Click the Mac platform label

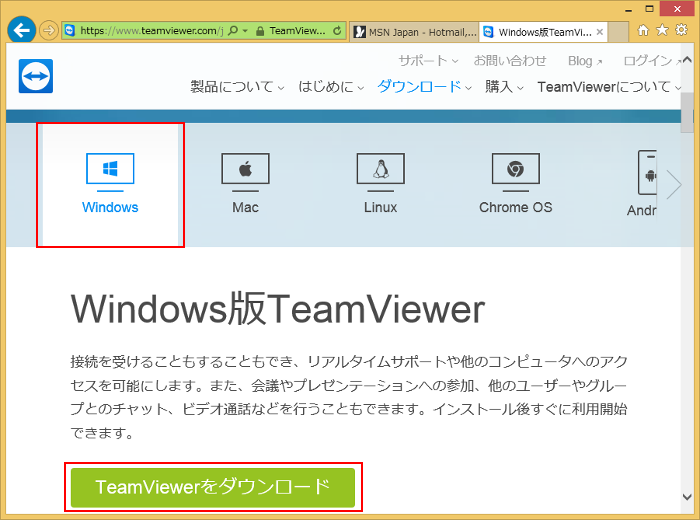(x=245, y=208)
